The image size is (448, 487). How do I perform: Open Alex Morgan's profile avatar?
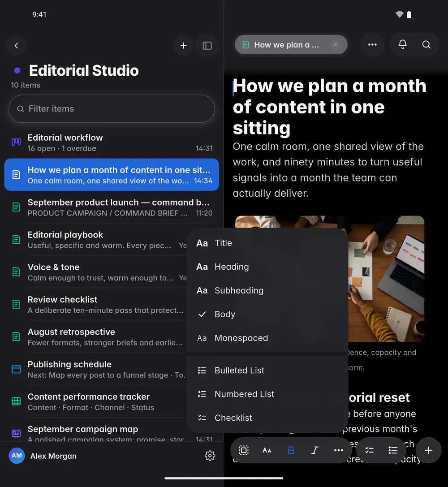coord(17,456)
